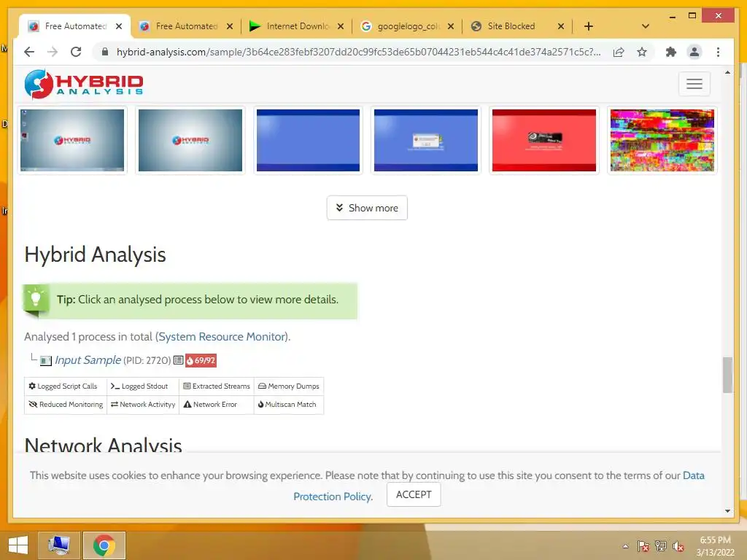747x560 pixels.
Task: Click scrollbar up arrow
Action: (x=727, y=72)
